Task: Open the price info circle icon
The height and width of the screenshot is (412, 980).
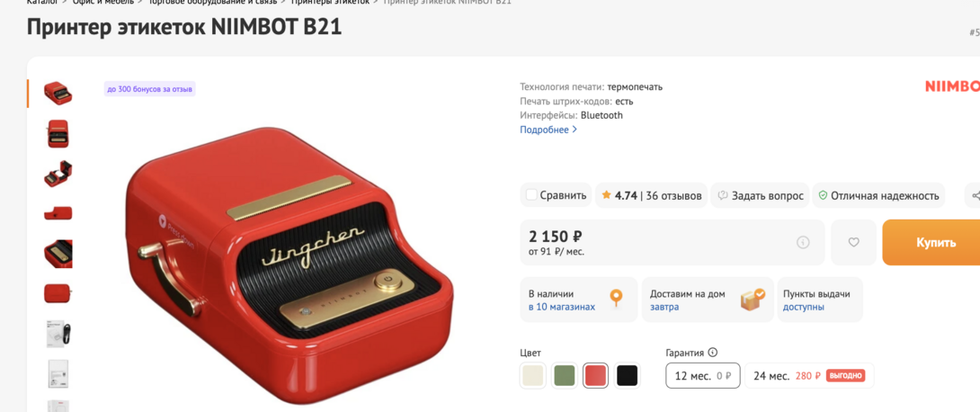Action: point(803,243)
